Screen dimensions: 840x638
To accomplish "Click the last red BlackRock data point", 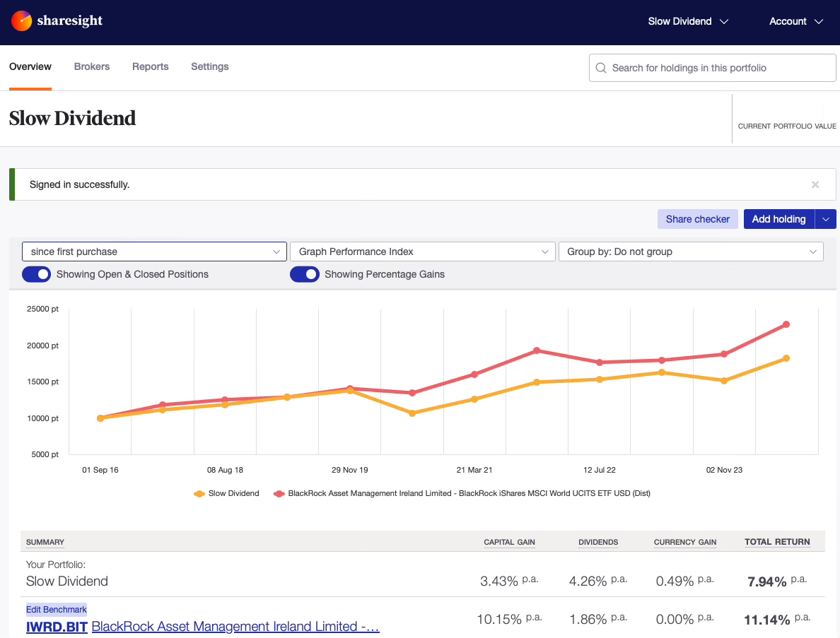I will [x=786, y=324].
